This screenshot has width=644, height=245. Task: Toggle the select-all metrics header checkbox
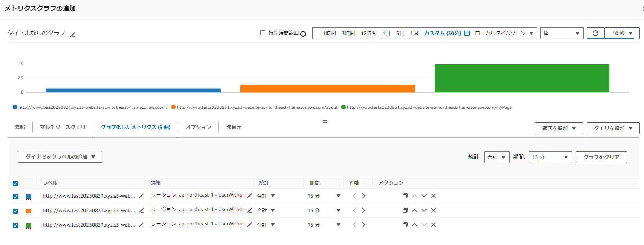click(x=15, y=184)
